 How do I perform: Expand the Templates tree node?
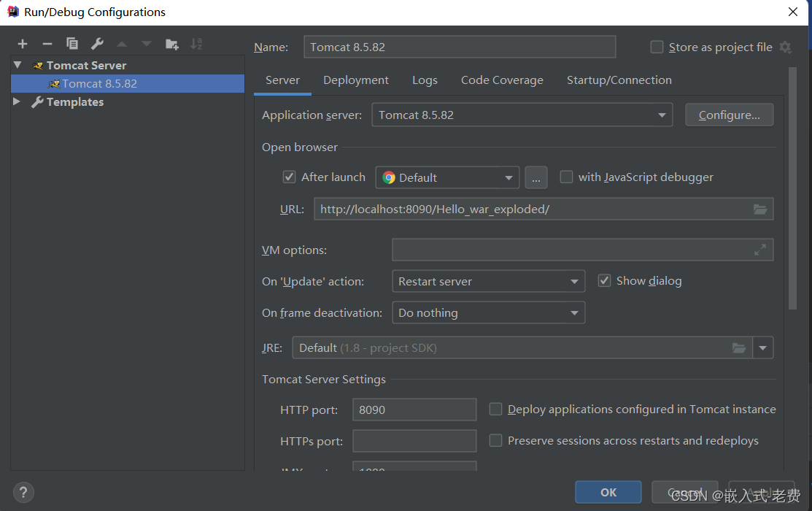[x=16, y=101]
